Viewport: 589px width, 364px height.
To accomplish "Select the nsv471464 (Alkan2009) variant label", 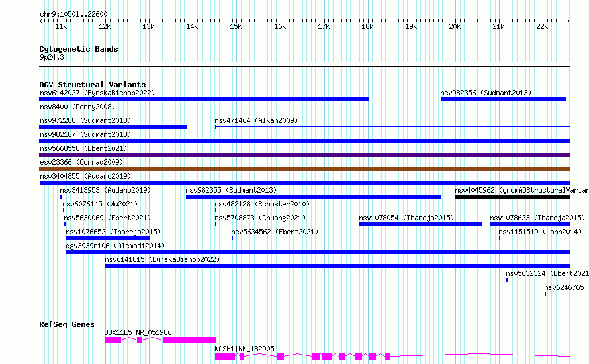I will click(x=256, y=120).
